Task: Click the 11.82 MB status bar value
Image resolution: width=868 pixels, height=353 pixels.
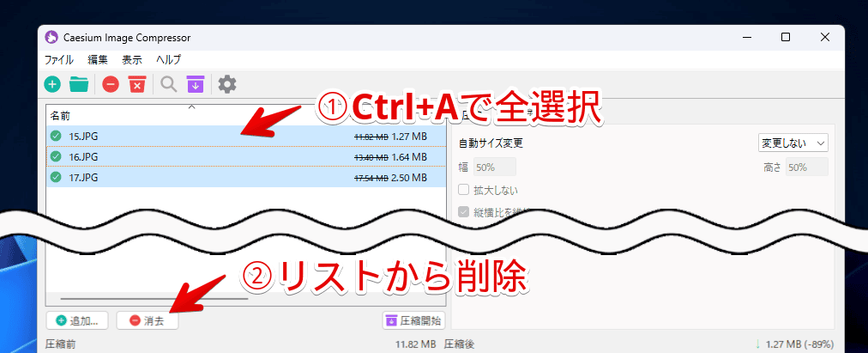Action: (x=415, y=344)
